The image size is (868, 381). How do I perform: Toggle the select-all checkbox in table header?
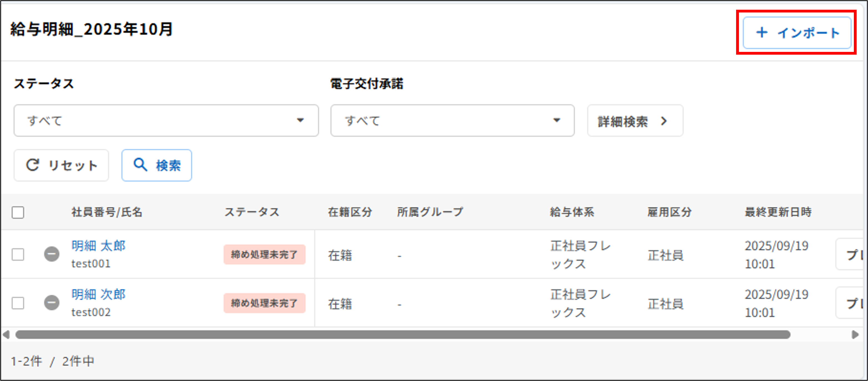point(18,212)
